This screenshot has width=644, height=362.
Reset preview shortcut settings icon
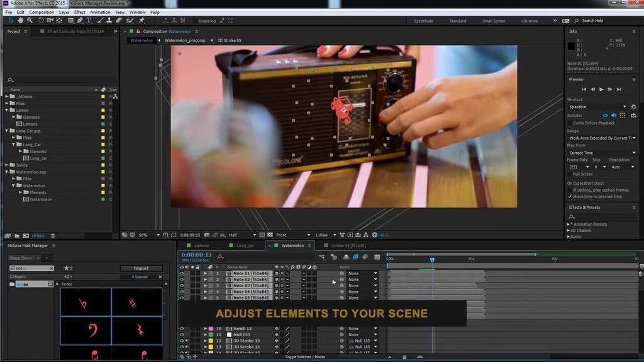point(633,107)
